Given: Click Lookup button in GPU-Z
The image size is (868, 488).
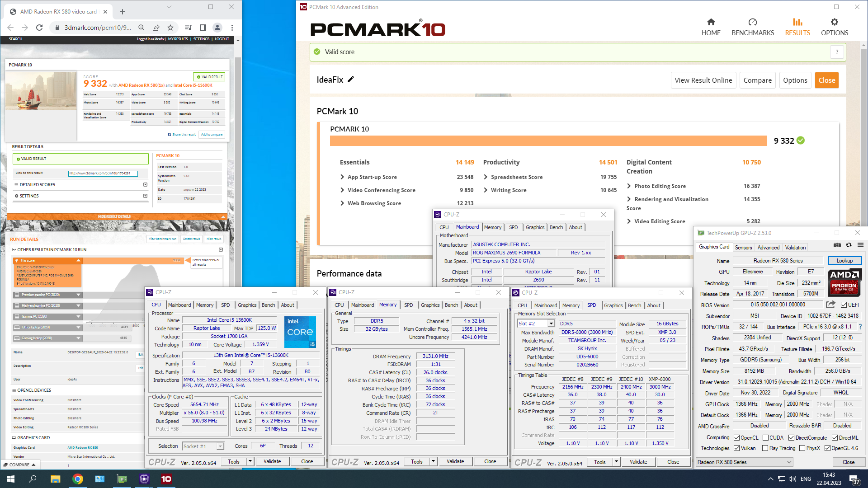Looking at the screenshot, I should [844, 261].
